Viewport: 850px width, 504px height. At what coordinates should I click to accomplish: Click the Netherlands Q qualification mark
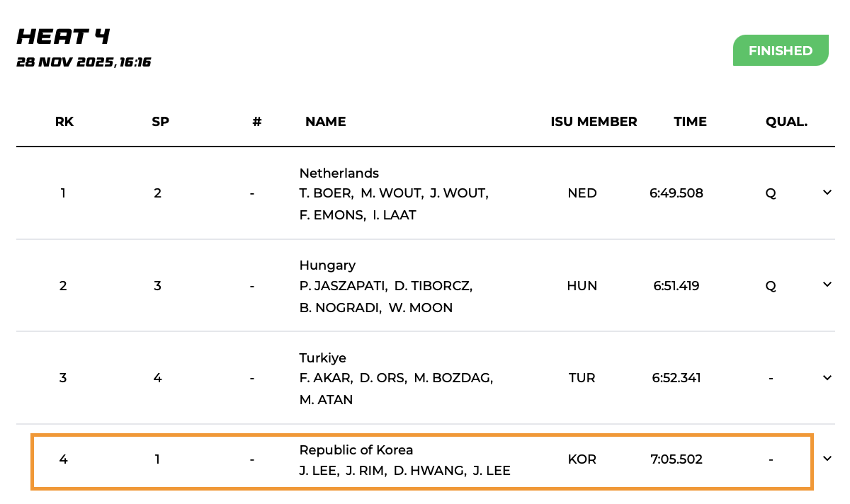771,193
